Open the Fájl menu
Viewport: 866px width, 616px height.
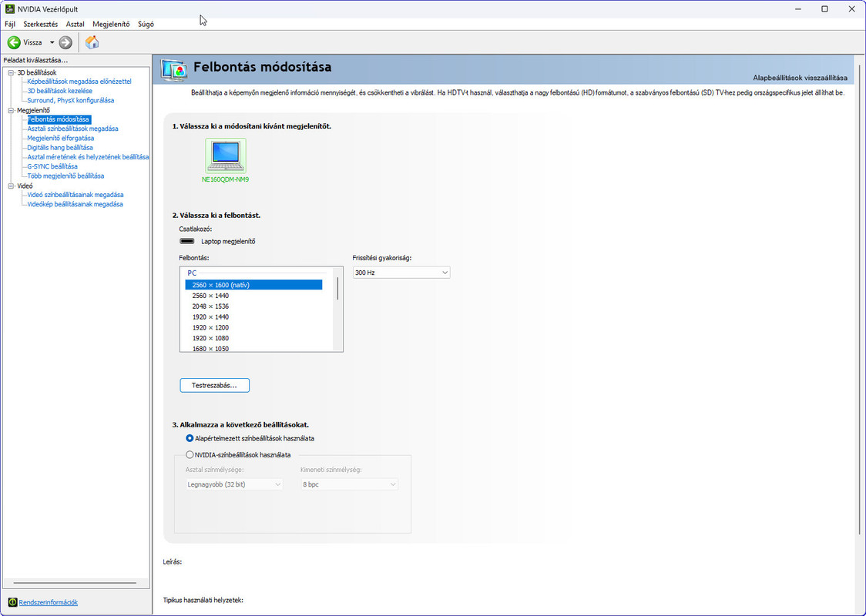[x=10, y=25]
